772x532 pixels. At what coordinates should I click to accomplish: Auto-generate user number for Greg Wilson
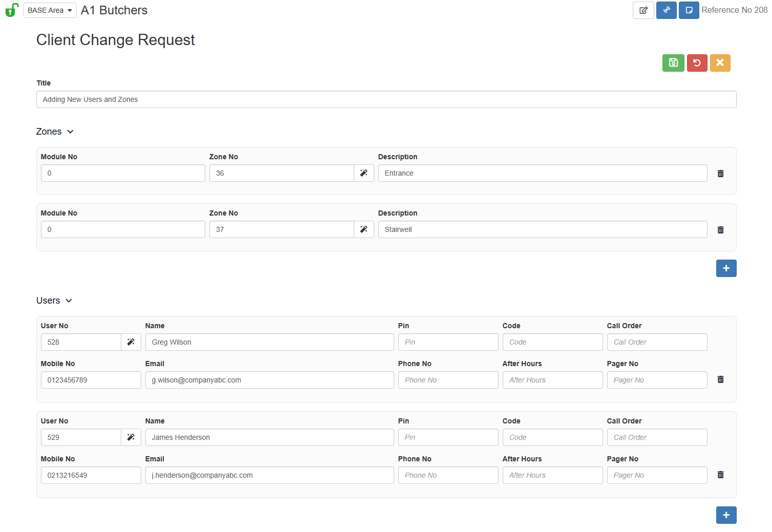(x=131, y=342)
